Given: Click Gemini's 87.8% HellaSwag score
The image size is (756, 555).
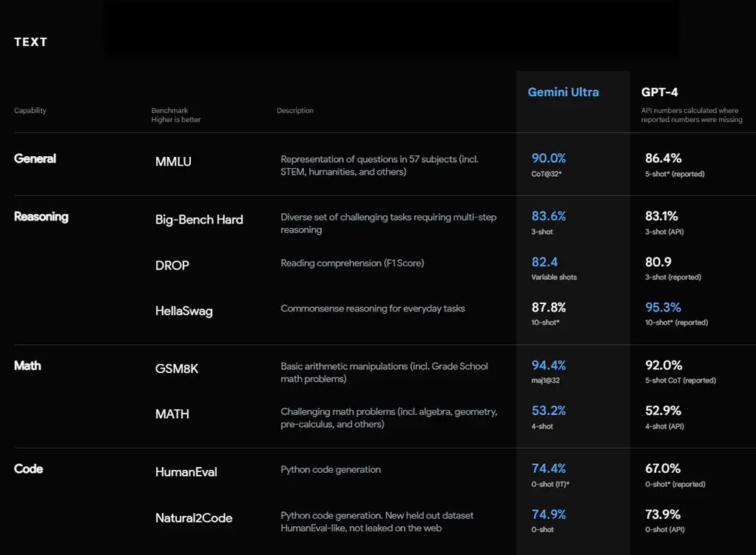Looking at the screenshot, I should click(549, 308).
